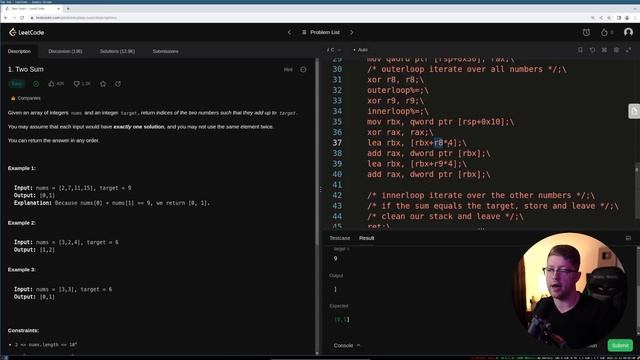The width and height of the screenshot is (640, 360).
Task: Click the 'Constraints:' heading
Action: pyautogui.click(x=23, y=330)
